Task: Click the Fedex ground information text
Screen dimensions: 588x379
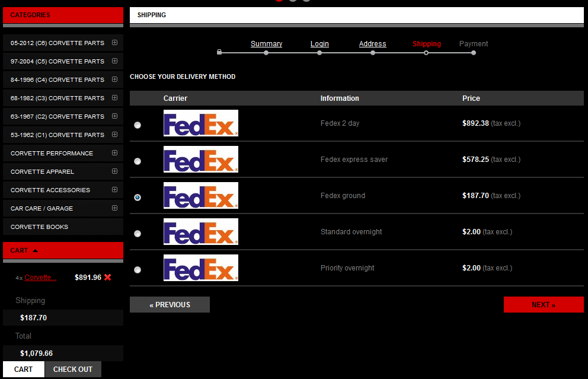Action: [x=343, y=196]
